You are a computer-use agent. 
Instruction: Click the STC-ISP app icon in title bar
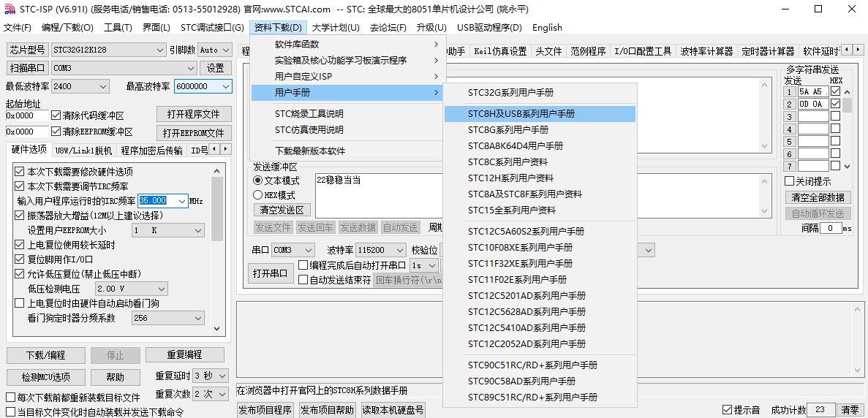[10, 9]
